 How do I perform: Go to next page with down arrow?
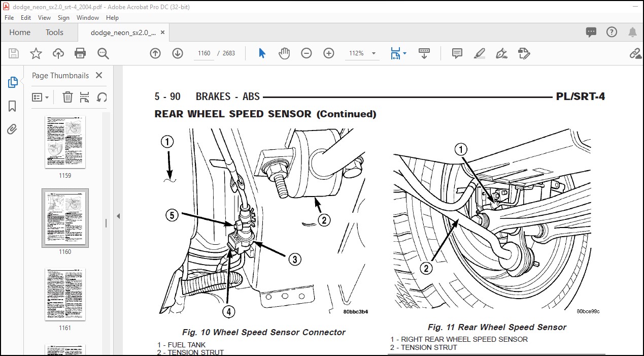178,53
